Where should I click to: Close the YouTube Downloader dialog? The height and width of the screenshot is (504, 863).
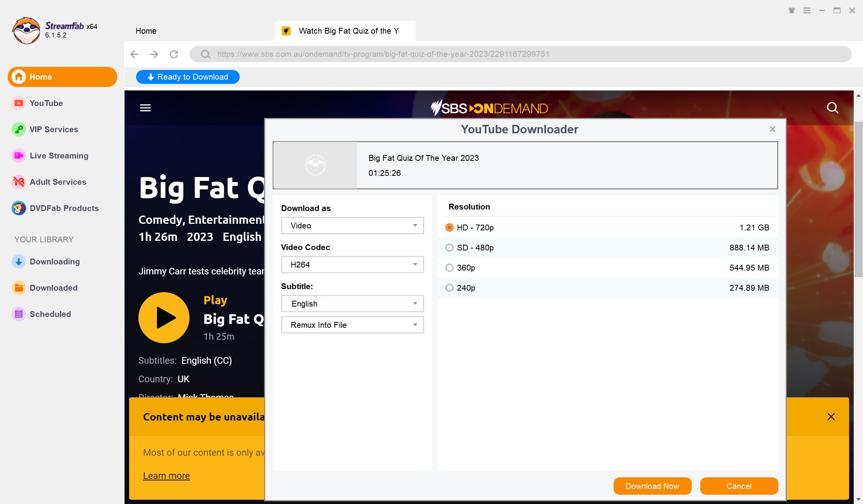click(x=773, y=129)
